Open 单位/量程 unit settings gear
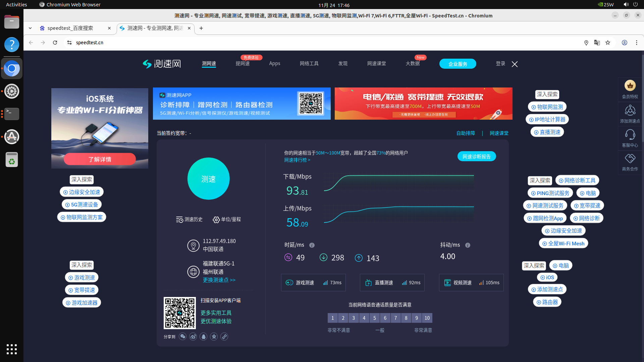 [x=216, y=220]
